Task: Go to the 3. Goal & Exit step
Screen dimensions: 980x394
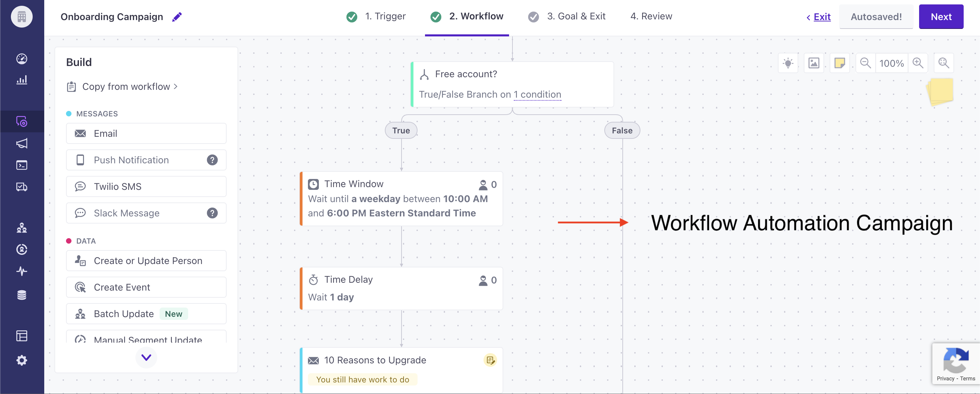Action: pyautogui.click(x=567, y=16)
